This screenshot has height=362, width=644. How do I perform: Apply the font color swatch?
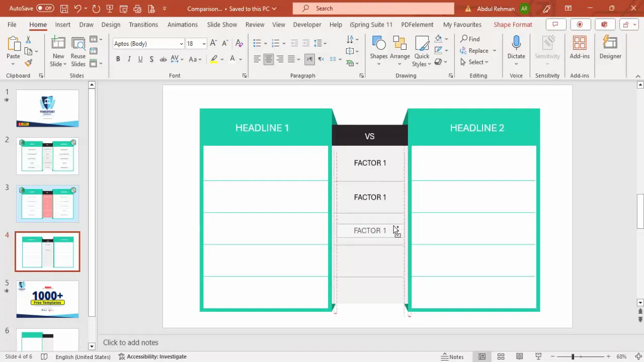(232, 59)
